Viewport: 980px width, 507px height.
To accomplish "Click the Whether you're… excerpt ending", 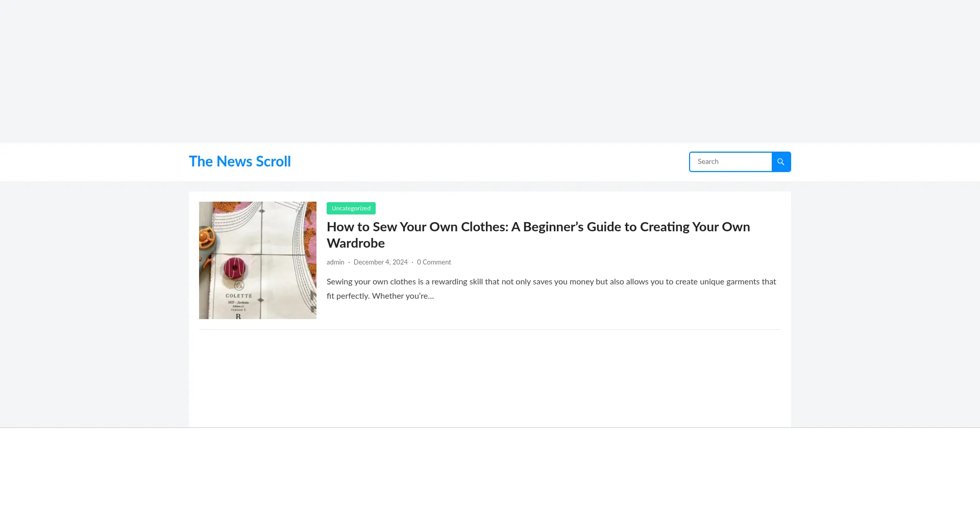I will (403, 296).
